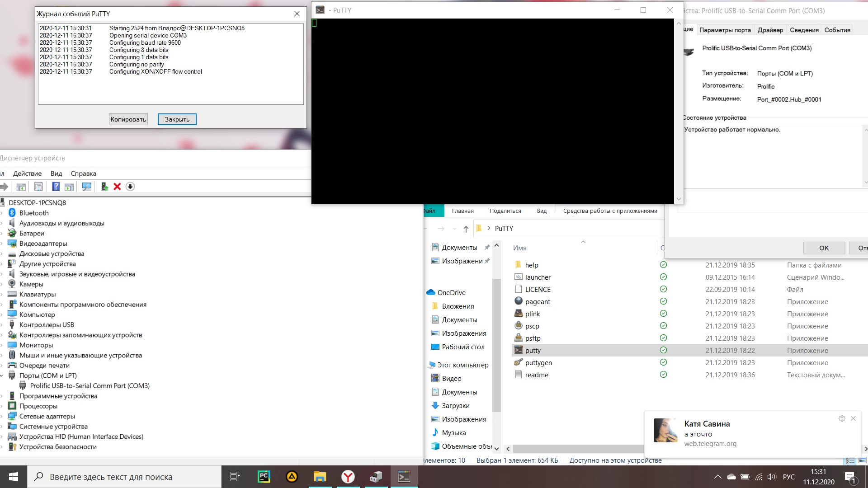Open the Properties toolbar icon in Device Manager
Screen dimensions: 868x488
(38, 187)
